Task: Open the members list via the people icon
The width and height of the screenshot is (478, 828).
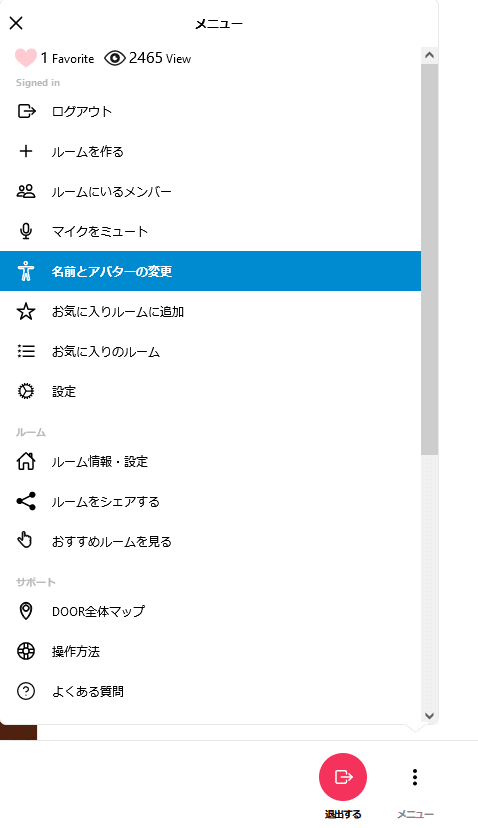Action: (26, 191)
